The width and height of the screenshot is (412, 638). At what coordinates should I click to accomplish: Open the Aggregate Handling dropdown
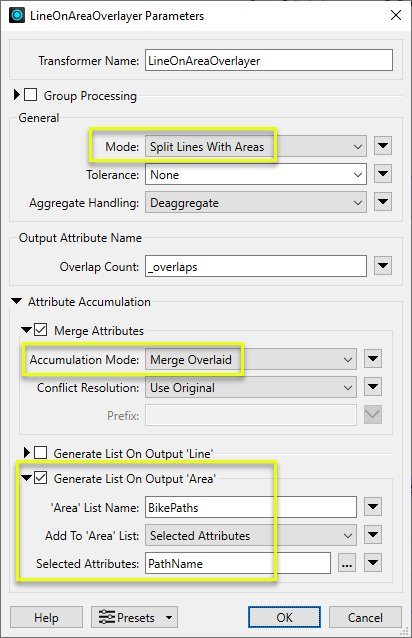click(x=256, y=203)
